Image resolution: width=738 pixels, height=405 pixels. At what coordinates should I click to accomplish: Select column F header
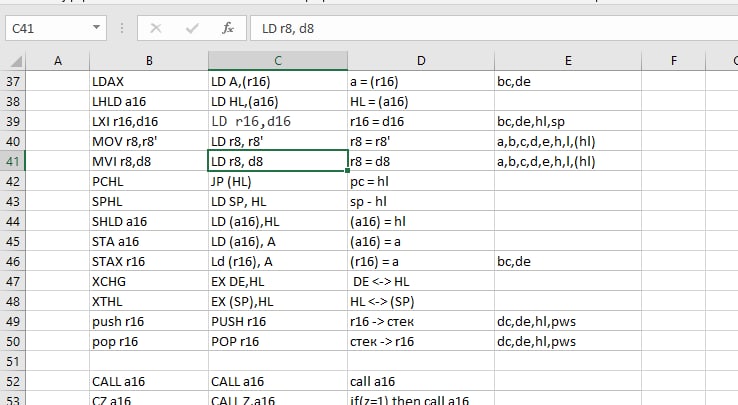(673, 61)
